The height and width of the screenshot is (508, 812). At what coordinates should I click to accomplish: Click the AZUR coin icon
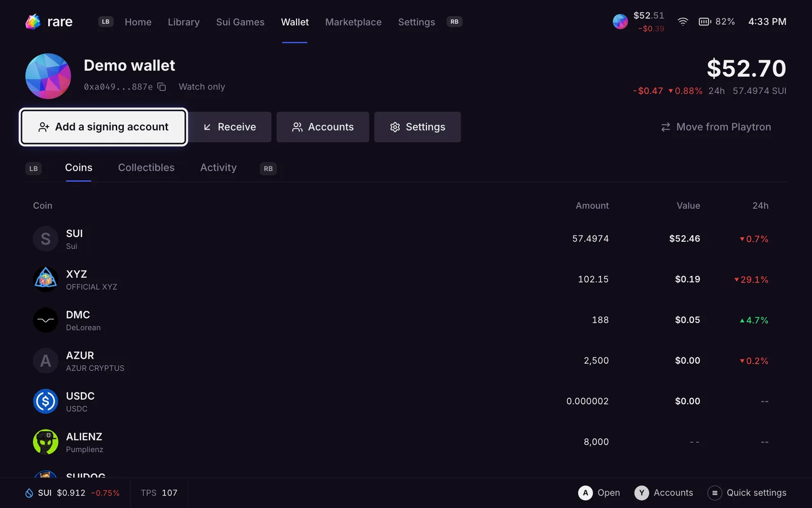pos(46,361)
